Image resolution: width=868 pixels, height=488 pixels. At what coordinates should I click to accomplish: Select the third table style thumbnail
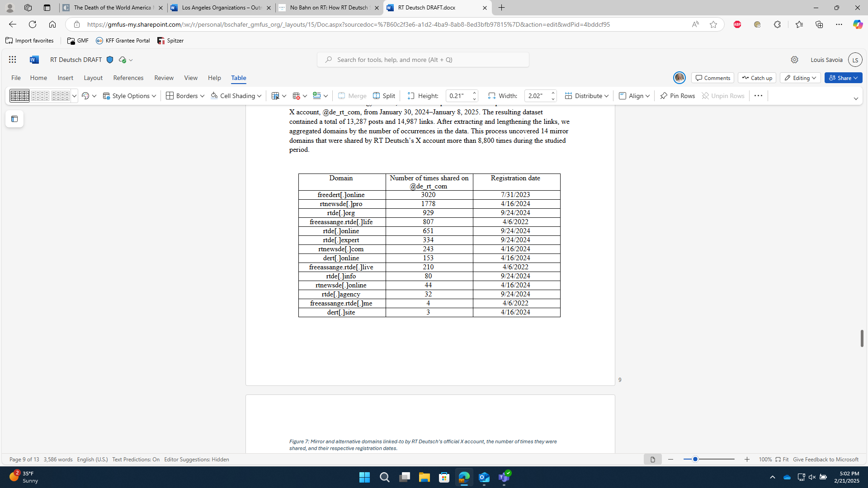60,96
